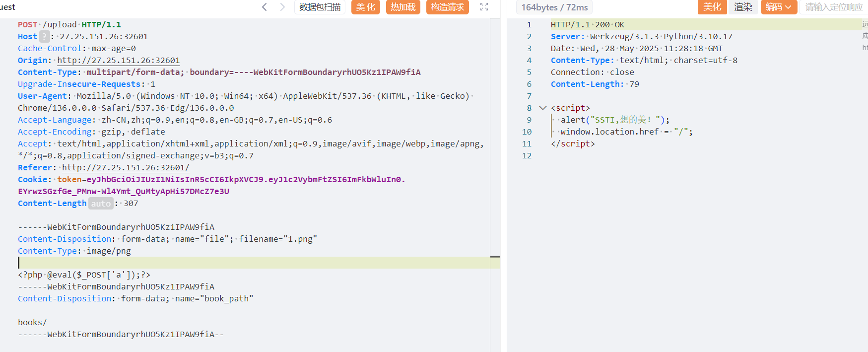Click the 'Accept-Language' header name
The height and width of the screenshot is (352, 868).
[55, 120]
